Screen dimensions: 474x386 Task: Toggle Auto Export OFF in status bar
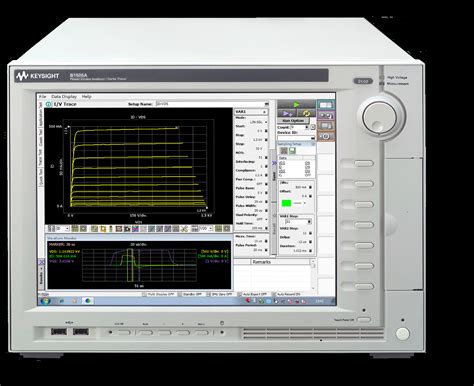pos(252,294)
